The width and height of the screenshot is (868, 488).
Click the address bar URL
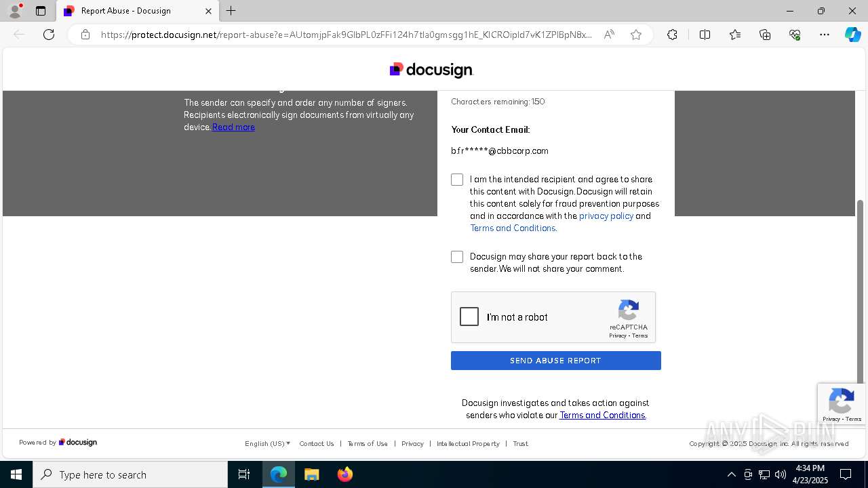point(346,35)
